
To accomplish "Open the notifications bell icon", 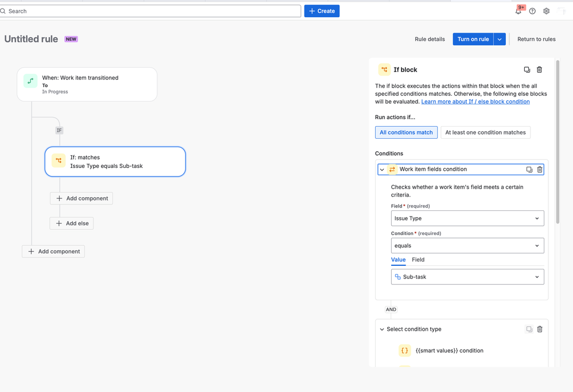I will (518, 11).
